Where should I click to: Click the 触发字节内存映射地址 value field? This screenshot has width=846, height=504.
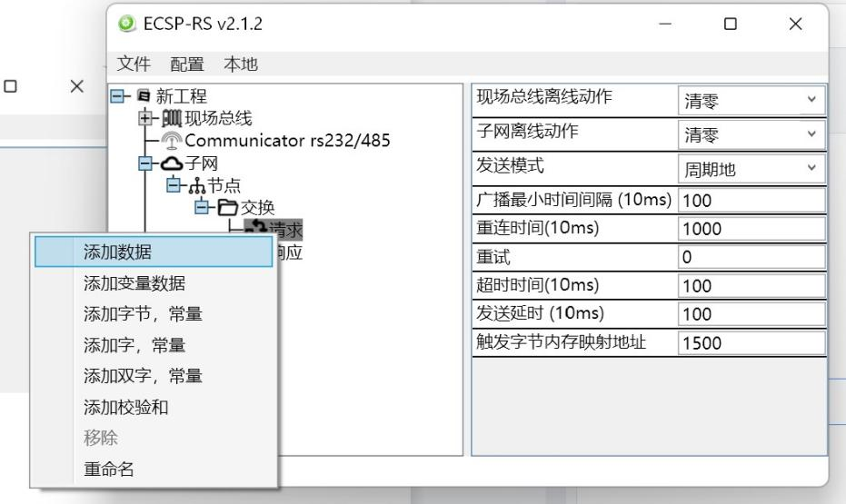pyautogui.click(x=751, y=343)
